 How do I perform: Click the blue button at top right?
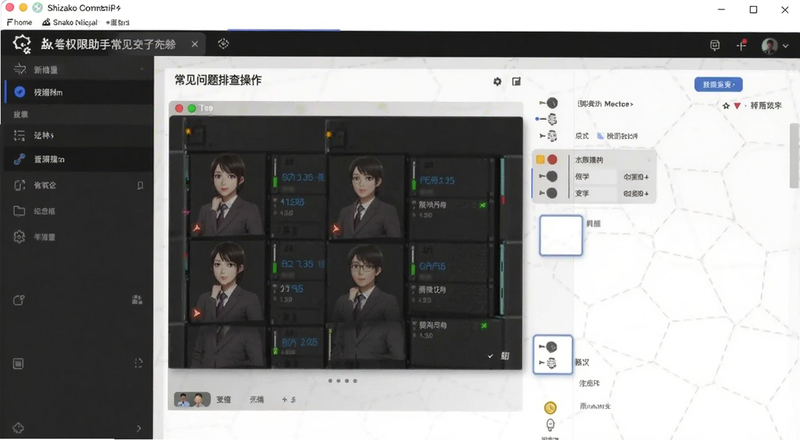click(x=718, y=84)
